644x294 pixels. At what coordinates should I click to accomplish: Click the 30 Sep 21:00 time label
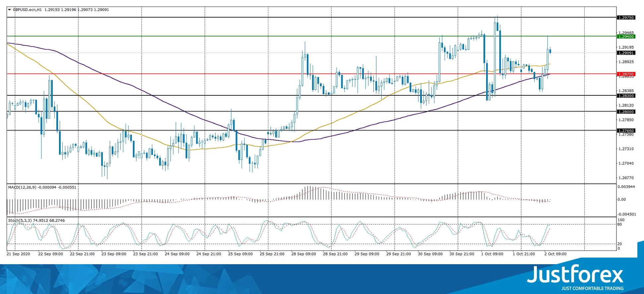[462, 254]
